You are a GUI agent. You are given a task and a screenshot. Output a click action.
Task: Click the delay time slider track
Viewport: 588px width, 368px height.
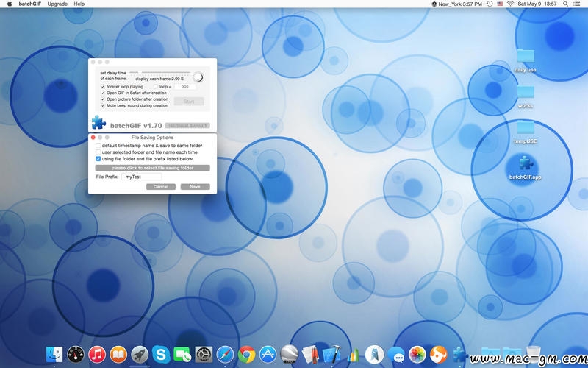pos(160,72)
